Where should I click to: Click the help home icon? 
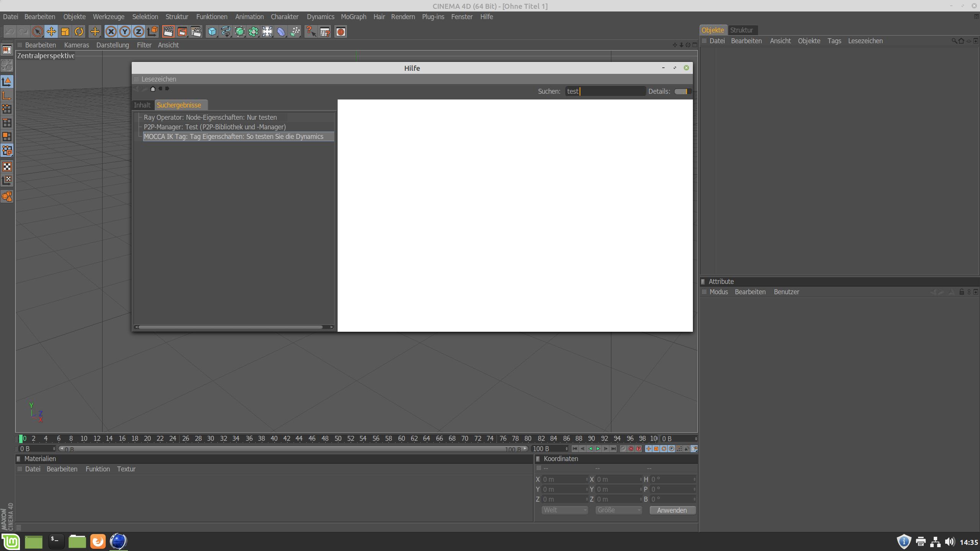point(153,89)
